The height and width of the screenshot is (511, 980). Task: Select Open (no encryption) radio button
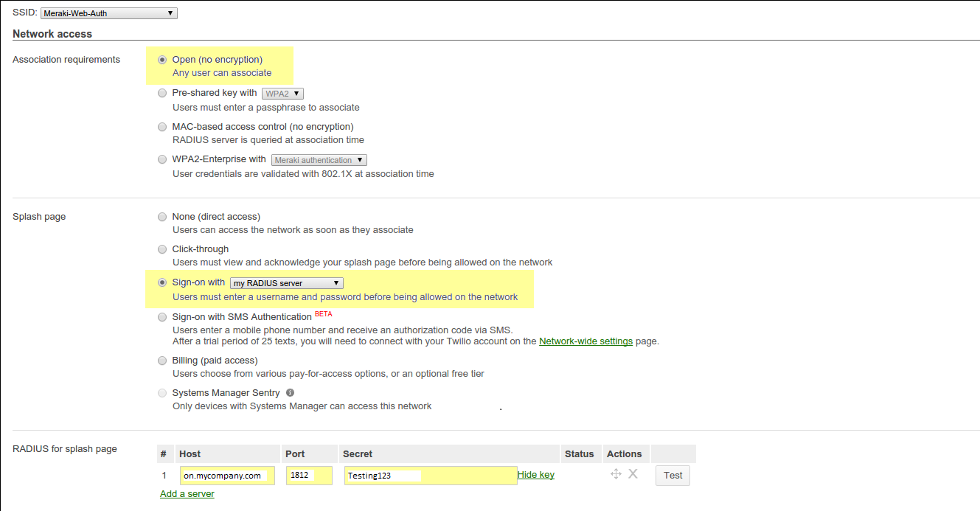tap(162, 60)
